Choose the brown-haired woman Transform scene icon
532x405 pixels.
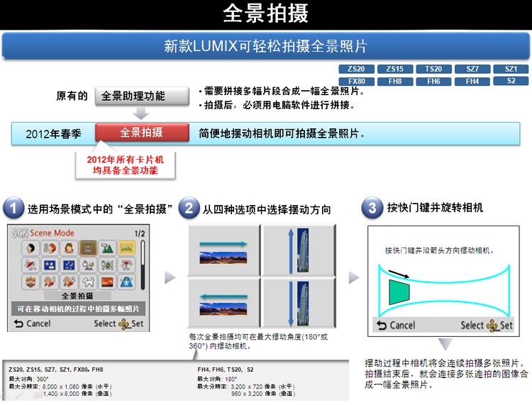click(69, 248)
